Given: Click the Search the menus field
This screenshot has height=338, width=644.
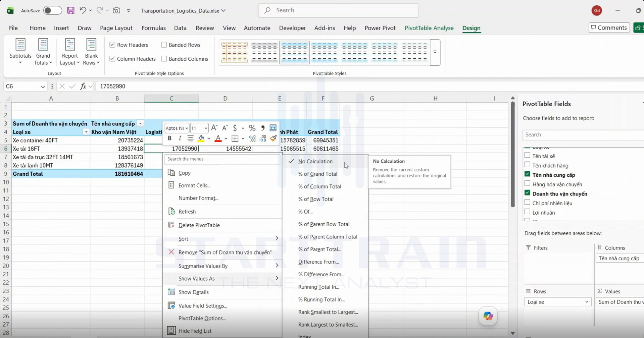Looking at the screenshot, I should pyautogui.click(x=222, y=159).
